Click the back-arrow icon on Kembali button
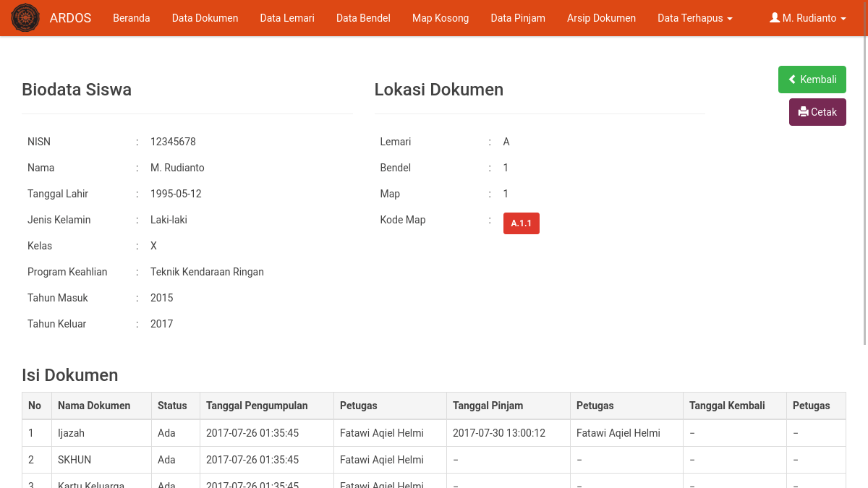 (792, 80)
